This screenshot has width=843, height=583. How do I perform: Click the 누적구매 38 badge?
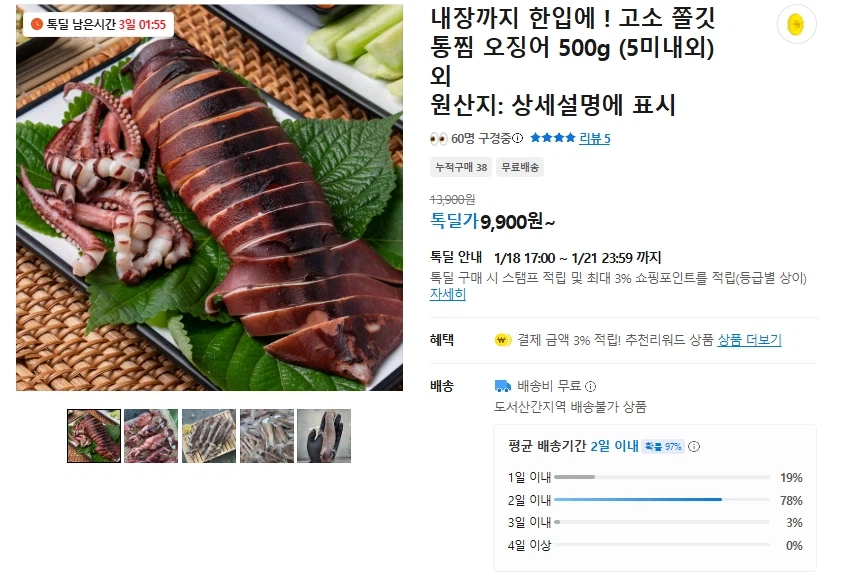point(459,166)
